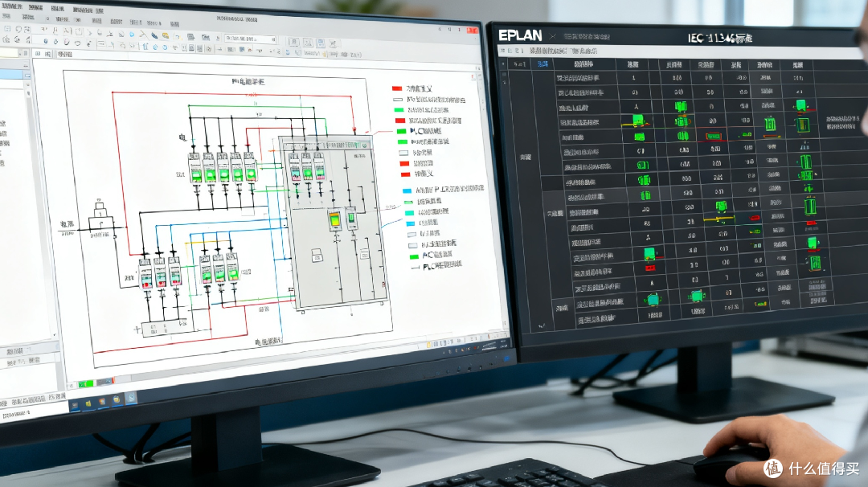Select the yellow-green device inside the PLC cabinet
Screen dimensions: 868x487
(x=335, y=220)
